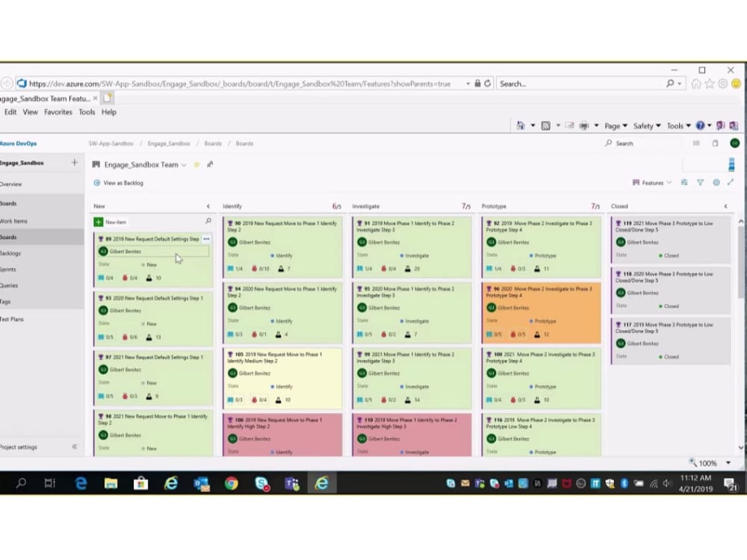This screenshot has width=747, height=560.
Task: Open Chrome from the taskbar
Action: 232,483
